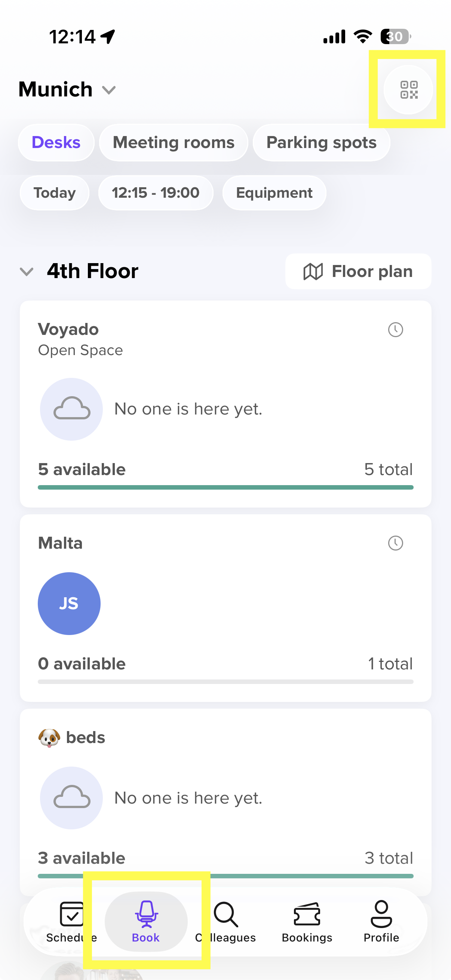Open the Equipment filter

click(274, 193)
